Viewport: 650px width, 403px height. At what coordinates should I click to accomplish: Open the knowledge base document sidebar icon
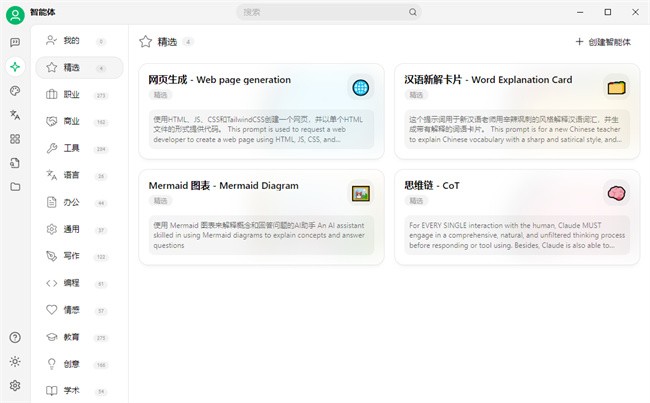click(15, 163)
